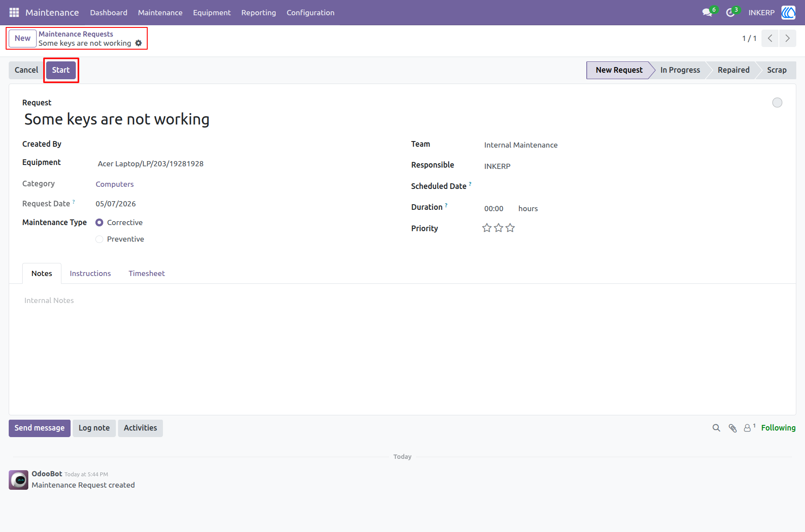
Task: Go to previous record arrow
Action: [x=770, y=38]
